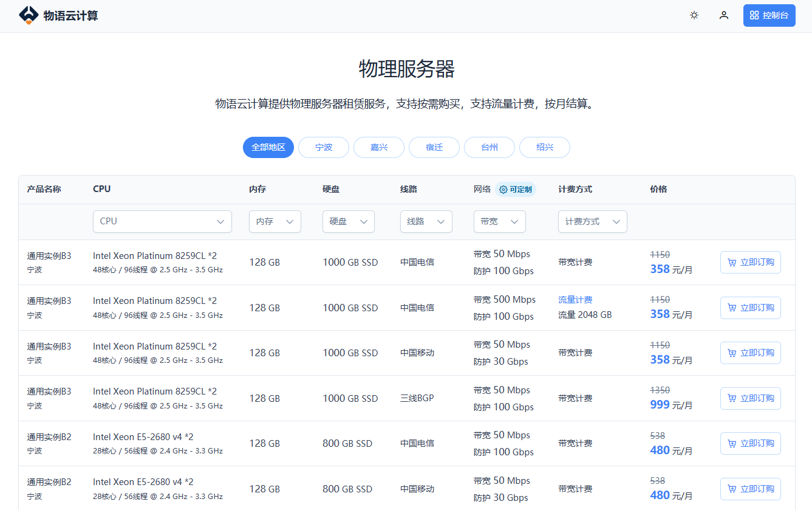This screenshot has height=510, width=812.
Task: Toggle the light/dark theme sun icon
Action: (x=694, y=15)
